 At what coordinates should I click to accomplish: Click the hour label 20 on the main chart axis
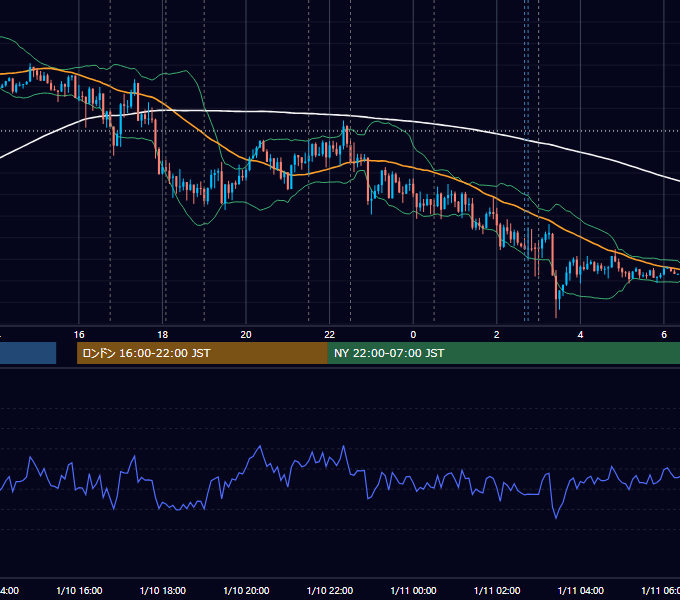click(246, 335)
